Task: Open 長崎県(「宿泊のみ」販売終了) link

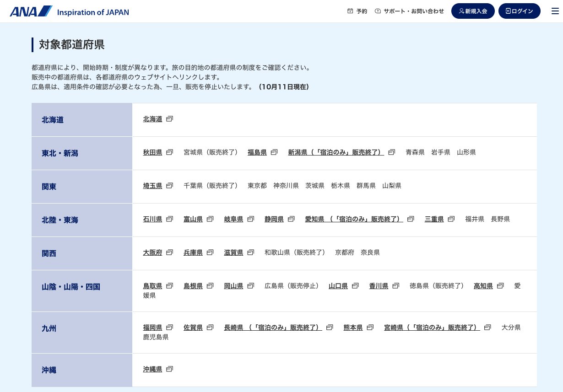Action: pyautogui.click(x=273, y=328)
